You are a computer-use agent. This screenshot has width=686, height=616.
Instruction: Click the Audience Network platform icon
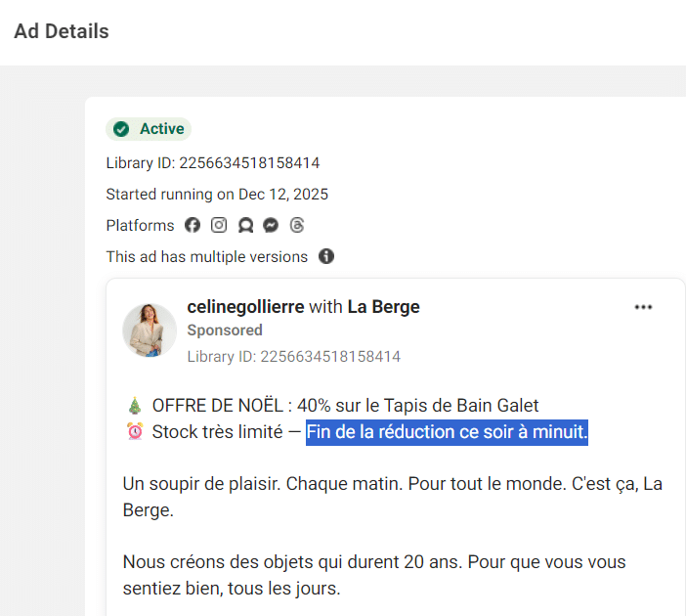(245, 226)
